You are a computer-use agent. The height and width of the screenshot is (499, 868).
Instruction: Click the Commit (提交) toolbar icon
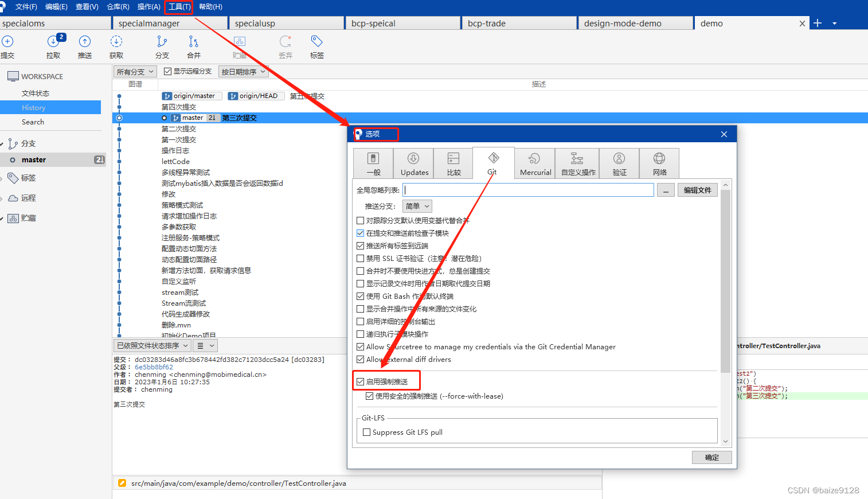coord(7,41)
